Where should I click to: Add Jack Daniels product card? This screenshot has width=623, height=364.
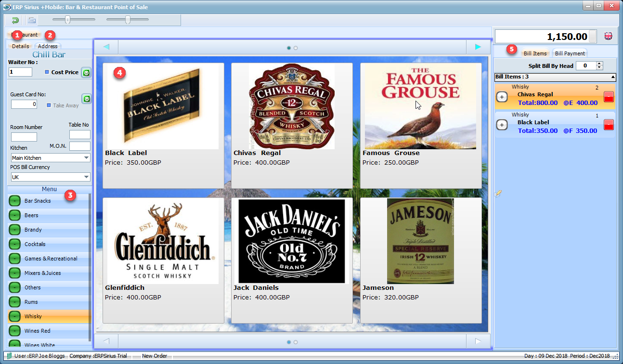coord(292,260)
